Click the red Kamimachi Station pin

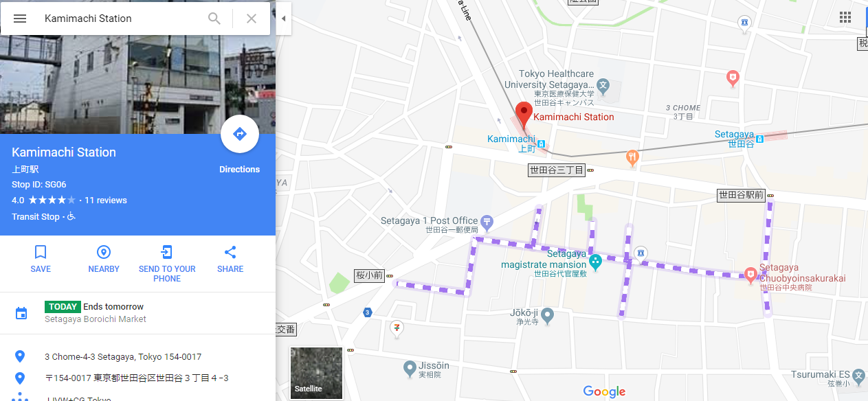[x=524, y=115]
